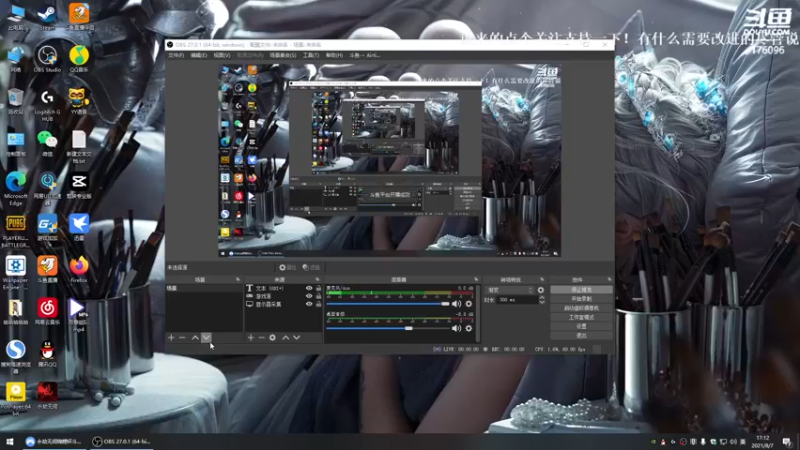
Task: Open source properties gear in Sources toolbar
Action: click(x=272, y=337)
